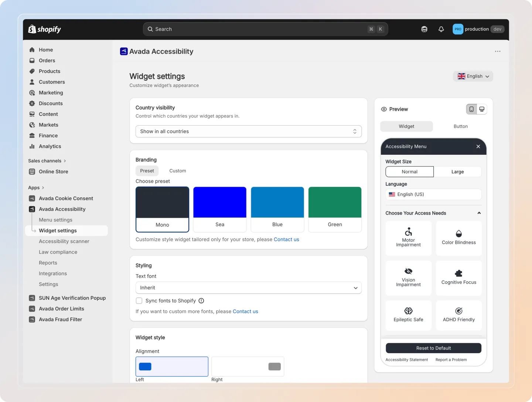532x402 pixels.
Task: Open Avada Cookie Consent app
Action: pyautogui.click(x=66, y=198)
